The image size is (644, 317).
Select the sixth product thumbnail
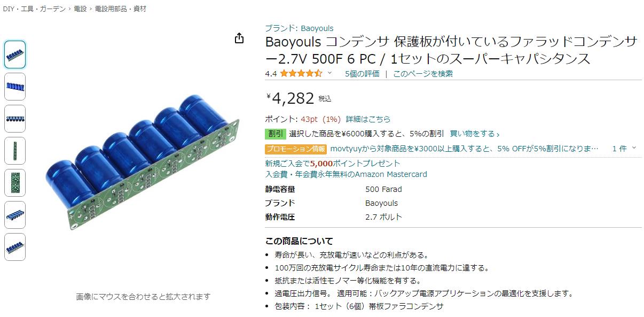click(x=15, y=215)
